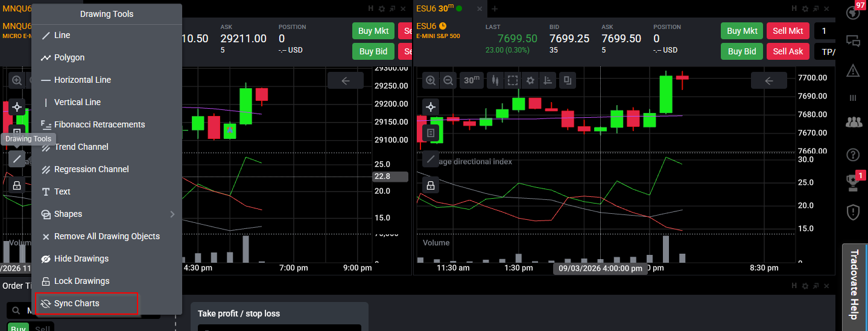Open community people icon in sidebar
This screenshot has width=868, height=331.
tap(853, 123)
